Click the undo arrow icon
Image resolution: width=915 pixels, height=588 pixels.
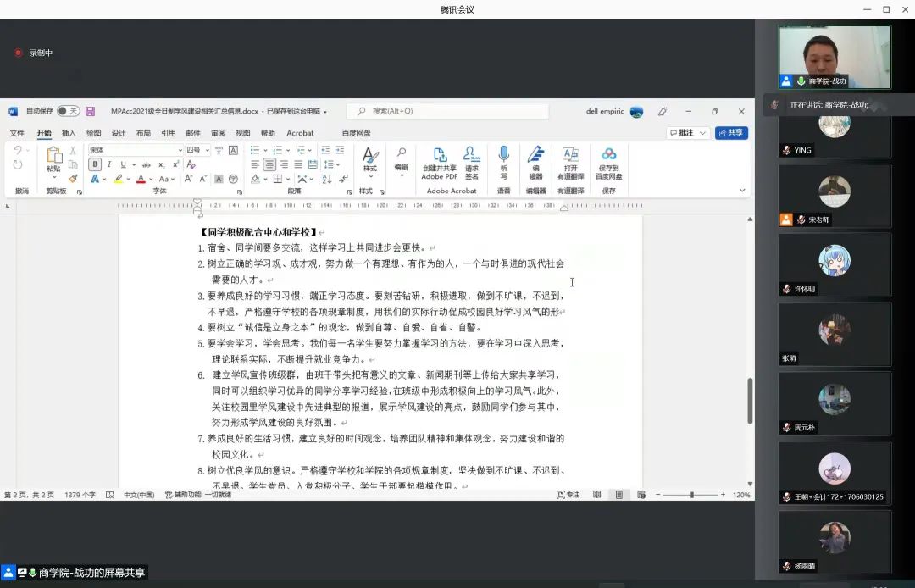click(18, 150)
